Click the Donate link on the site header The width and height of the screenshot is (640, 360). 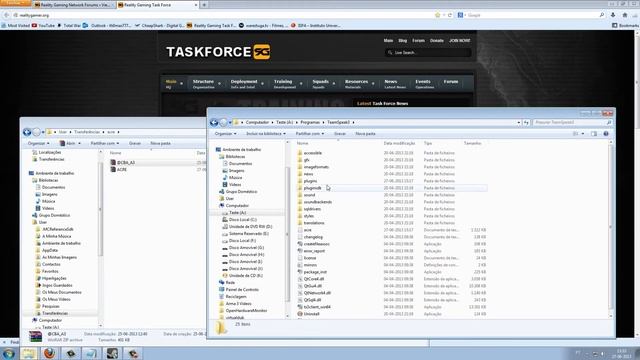pyautogui.click(x=436, y=41)
